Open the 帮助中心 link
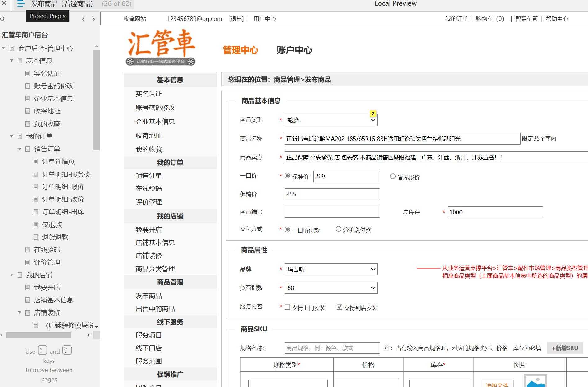This screenshot has height=387, width=588. tap(557, 19)
